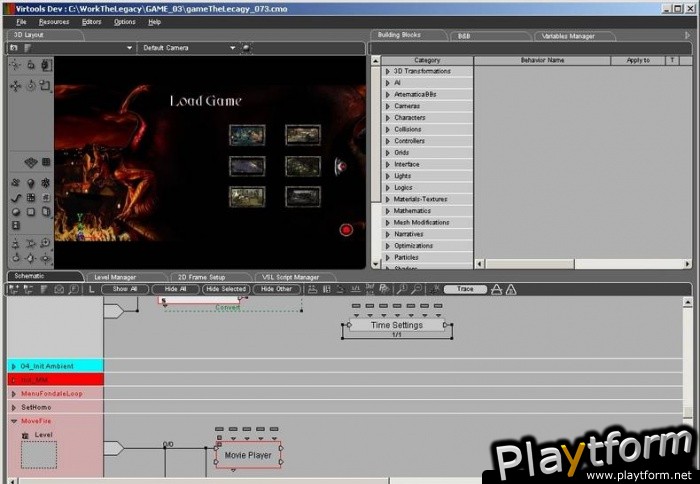
Task: Expand the Logics category
Action: [x=388, y=188]
